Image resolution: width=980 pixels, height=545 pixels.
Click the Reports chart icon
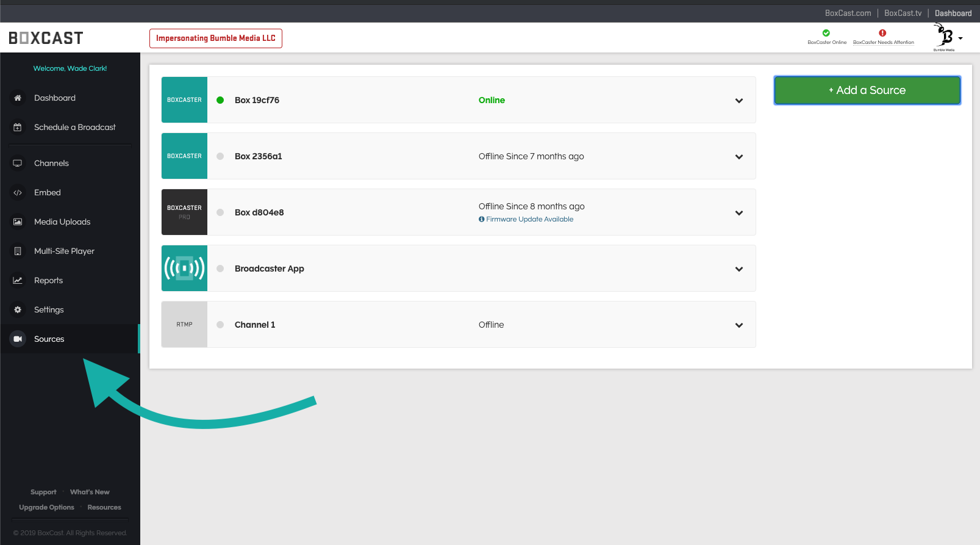pos(18,280)
